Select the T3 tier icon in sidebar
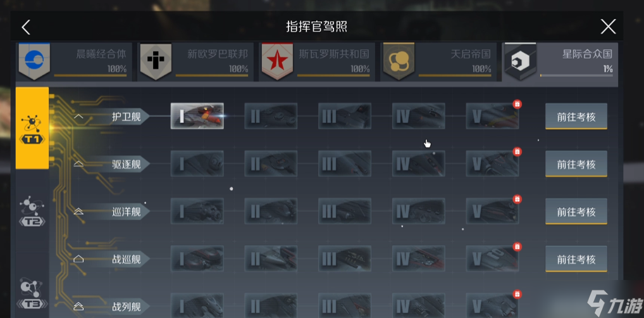Screen dimensions: 644x318 click(x=32, y=293)
